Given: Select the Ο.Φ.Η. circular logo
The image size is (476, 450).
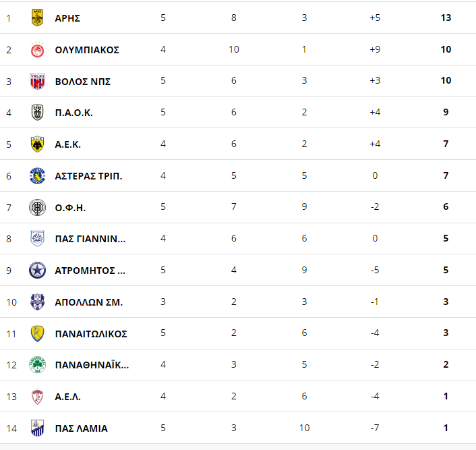Looking at the screenshot, I should 37,208.
